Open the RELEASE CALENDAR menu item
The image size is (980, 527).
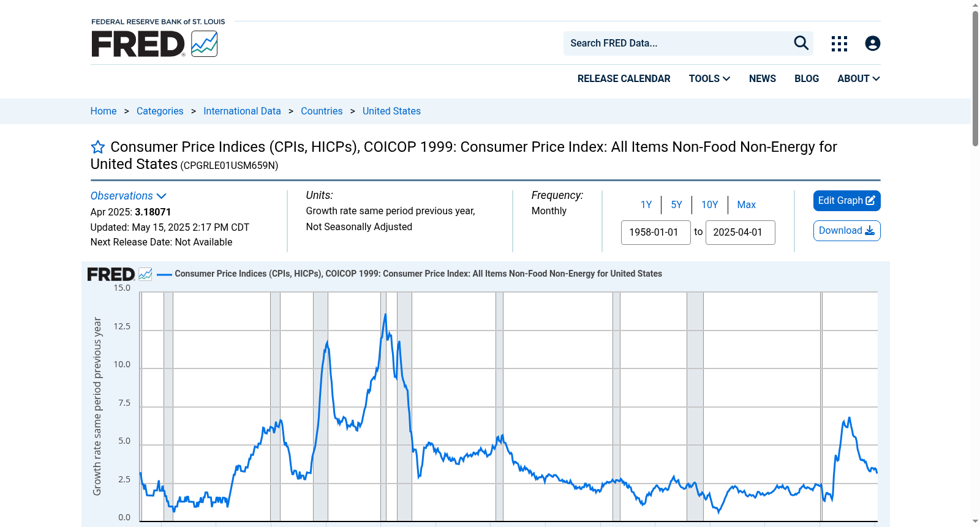coord(624,78)
